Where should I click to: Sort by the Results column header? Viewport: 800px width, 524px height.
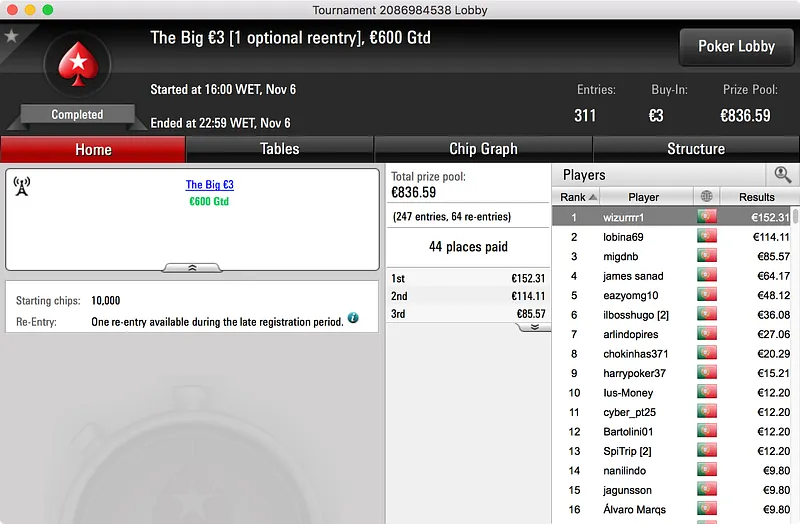pyautogui.click(x=757, y=196)
